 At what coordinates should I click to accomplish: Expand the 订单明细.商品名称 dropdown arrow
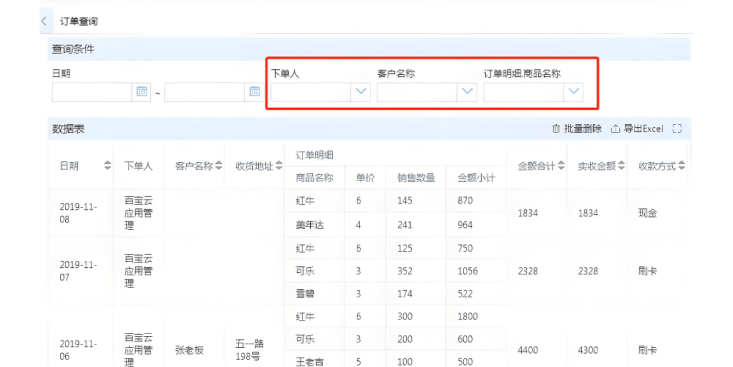click(x=574, y=92)
